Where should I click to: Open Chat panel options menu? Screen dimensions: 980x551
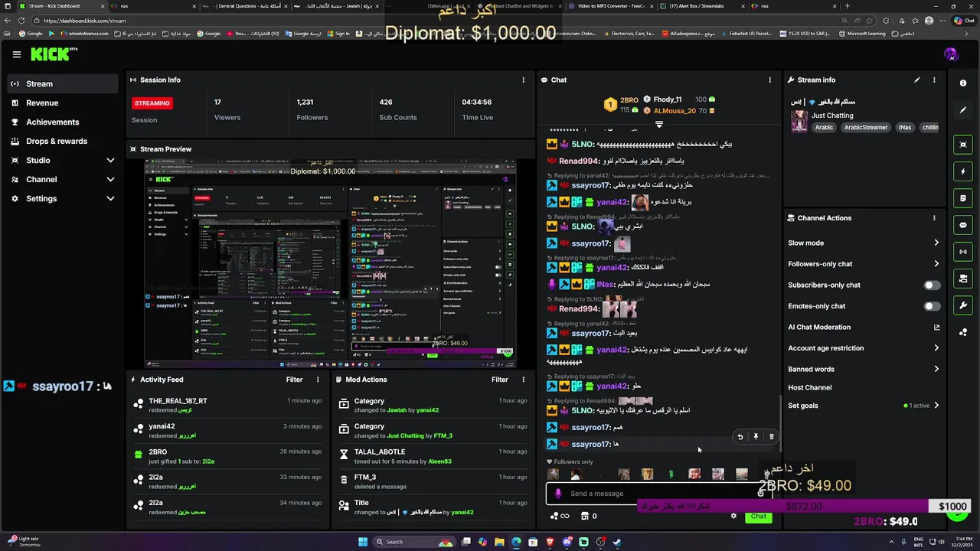[770, 80]
